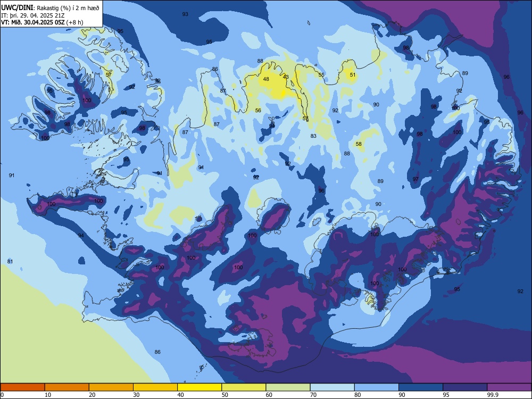Click the bright yellow 40–50 legend swatch
The width and height of the screenshot is (532, 399).
pos(199,387)
